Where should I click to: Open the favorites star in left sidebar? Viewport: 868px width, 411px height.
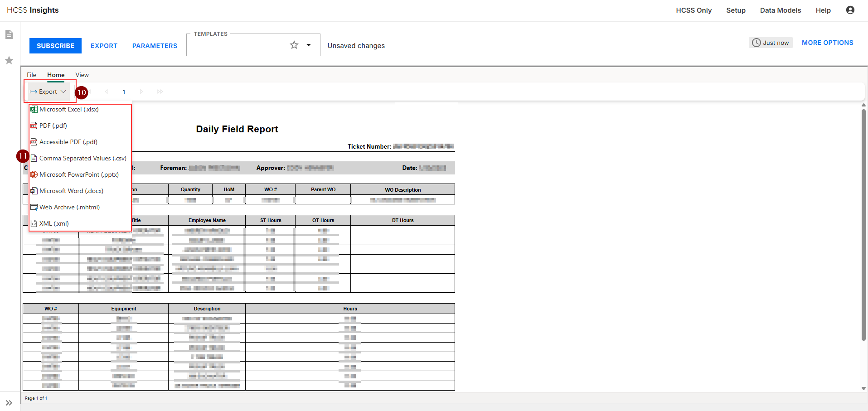[9, 60]
